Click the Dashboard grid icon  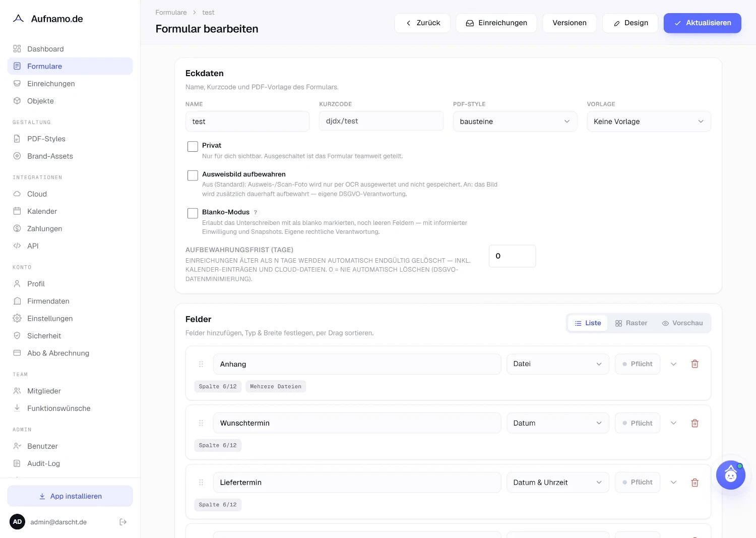tap(17, 49)
